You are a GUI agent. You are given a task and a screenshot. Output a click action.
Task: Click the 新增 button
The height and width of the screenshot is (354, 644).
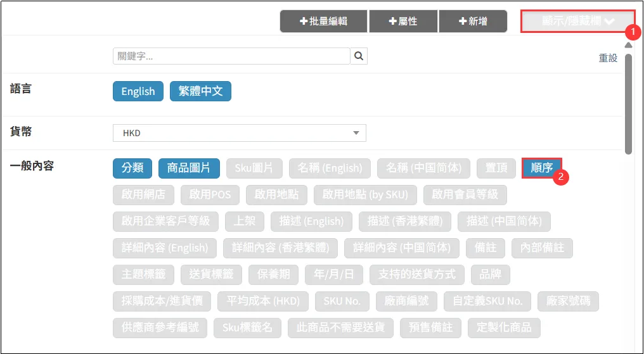point(473,21)
